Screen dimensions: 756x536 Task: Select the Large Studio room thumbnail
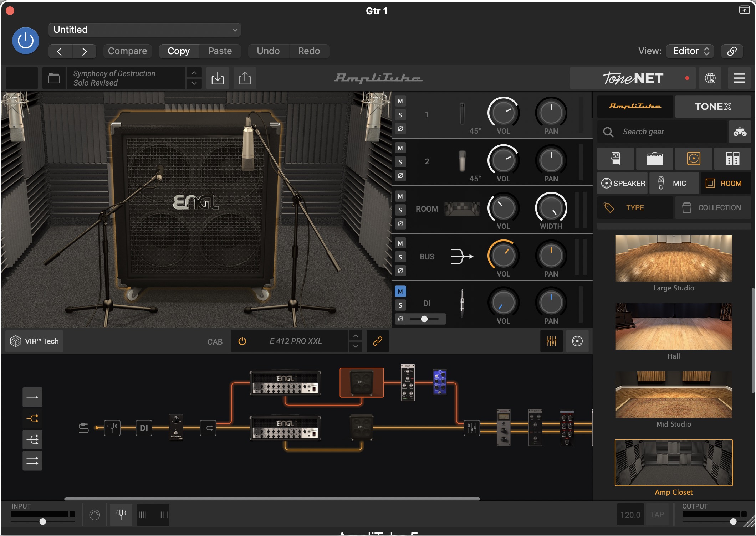[x=674, y=258]
